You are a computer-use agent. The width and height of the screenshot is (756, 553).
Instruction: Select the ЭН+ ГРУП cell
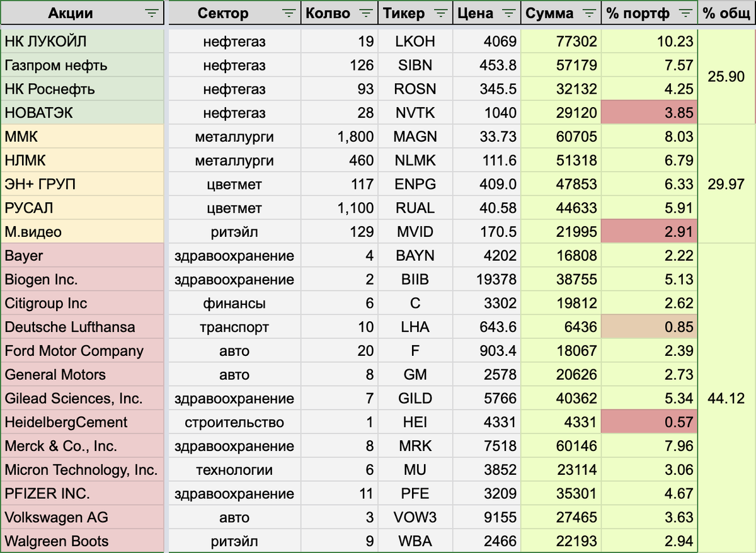[83, 185]
